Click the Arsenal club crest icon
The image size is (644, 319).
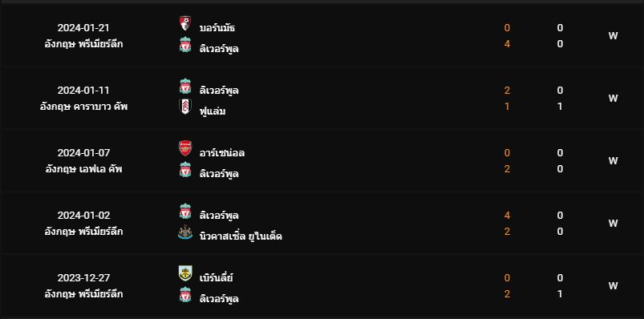(x=185, y=148)
